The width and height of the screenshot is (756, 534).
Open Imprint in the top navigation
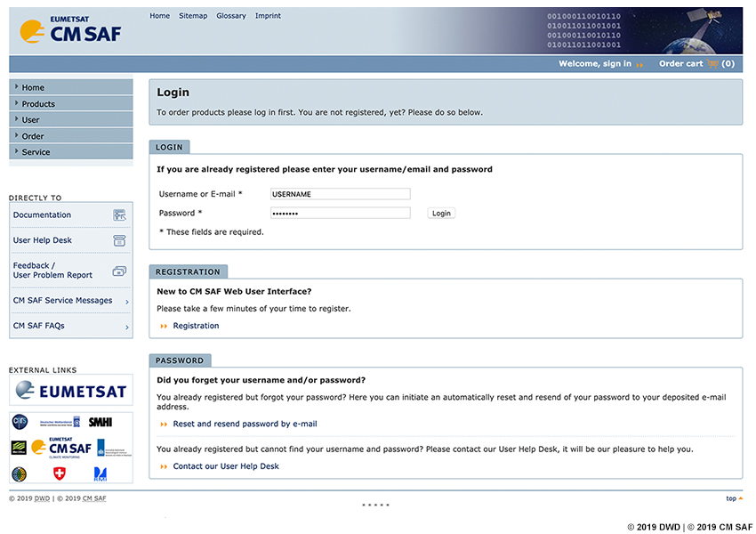[268, 16]
